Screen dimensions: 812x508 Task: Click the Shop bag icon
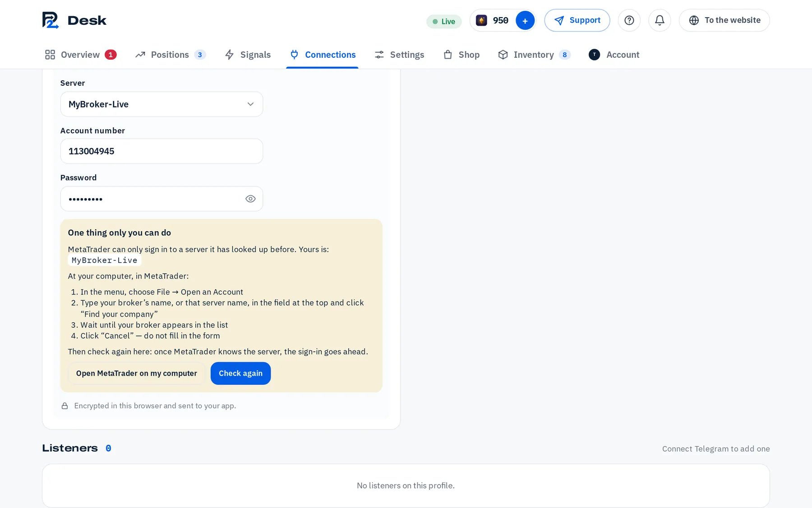(448, 55)
